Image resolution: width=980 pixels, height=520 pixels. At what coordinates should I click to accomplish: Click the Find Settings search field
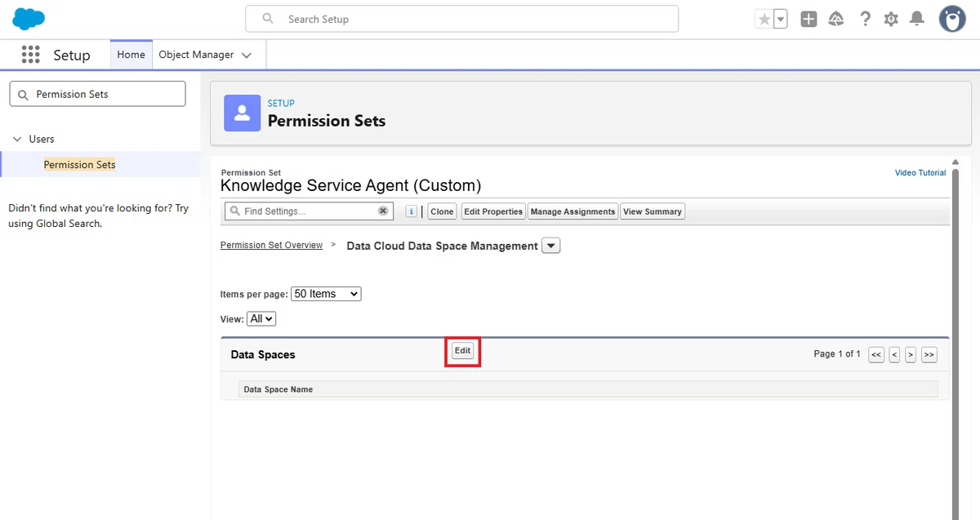[309, 211]
